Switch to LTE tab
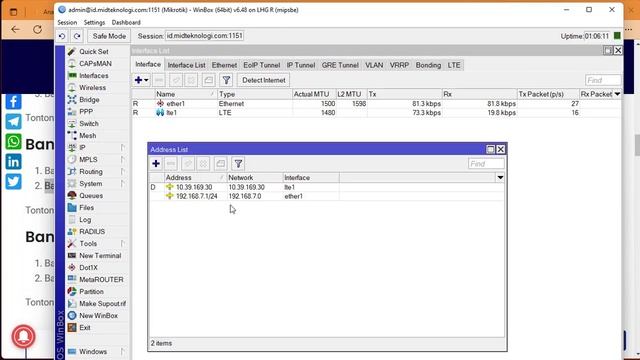Viewport: 640px width, 360px height. (454, 65)
